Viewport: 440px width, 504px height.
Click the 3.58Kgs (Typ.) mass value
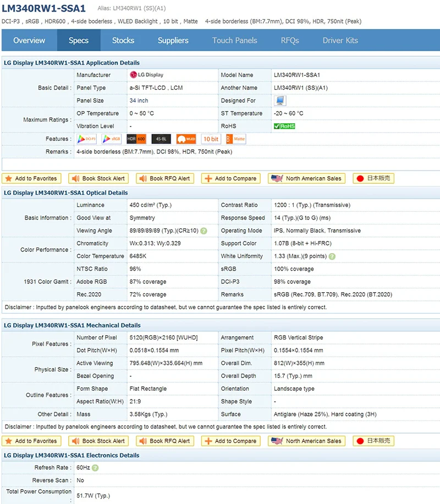(148, 415)
